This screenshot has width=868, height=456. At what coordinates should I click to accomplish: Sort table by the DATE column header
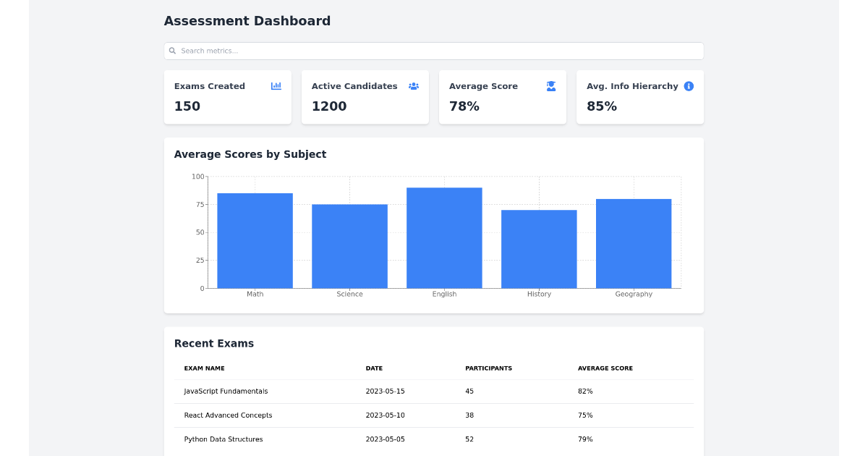click(374, 368)
